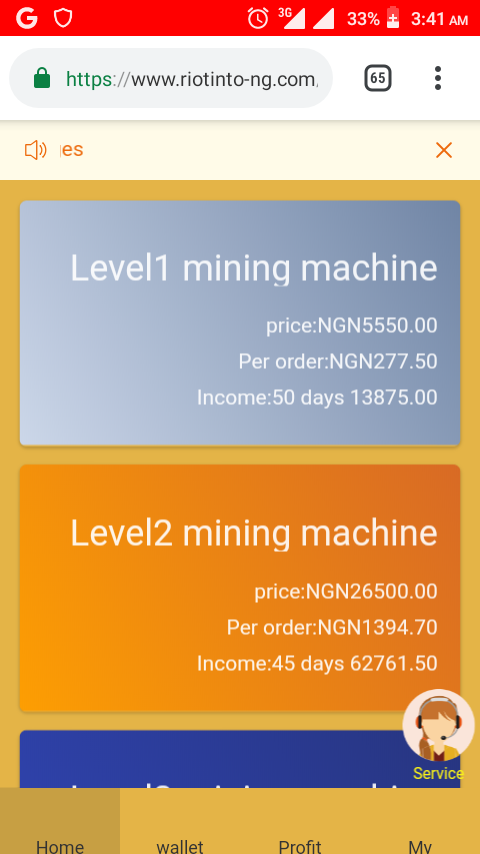Open the customer Service avatar
Image resolution: width=480 pixels, height=854 pixels.
[x=438, y=734]
